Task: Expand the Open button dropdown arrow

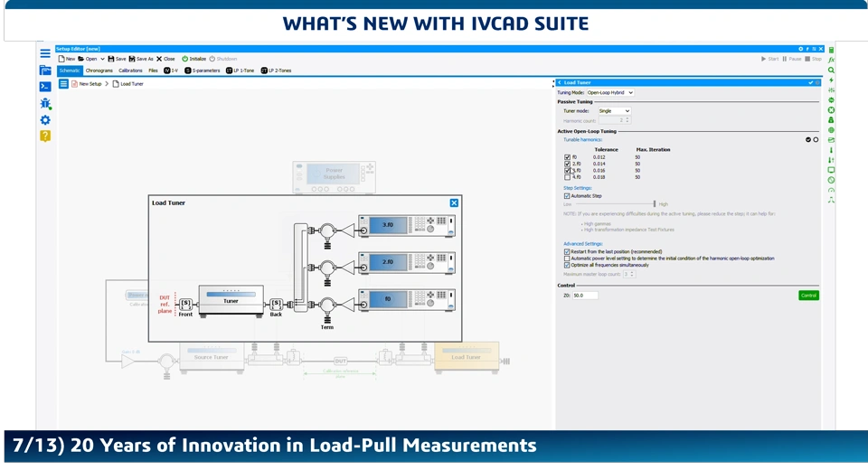Action: (x=102, y=59)
